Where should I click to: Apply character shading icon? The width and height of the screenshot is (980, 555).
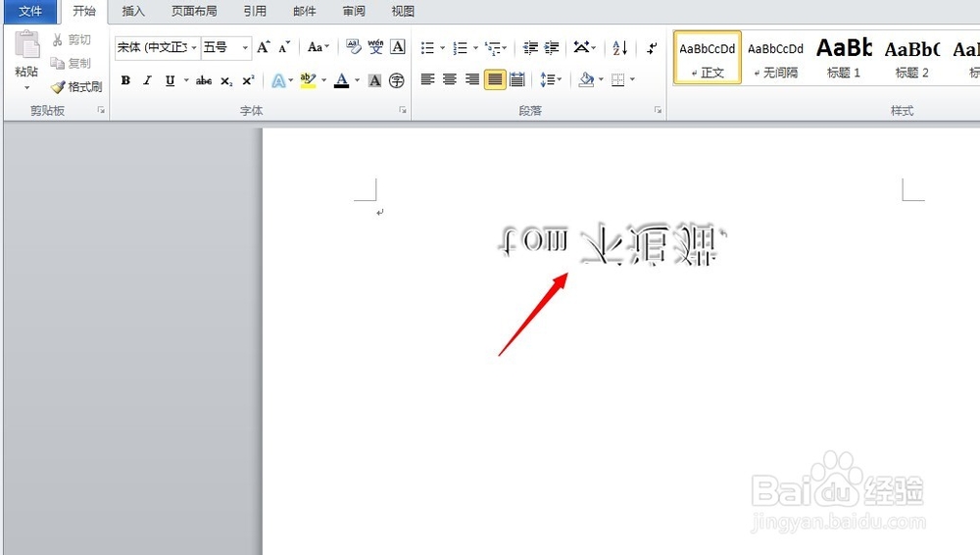[374, 80]
